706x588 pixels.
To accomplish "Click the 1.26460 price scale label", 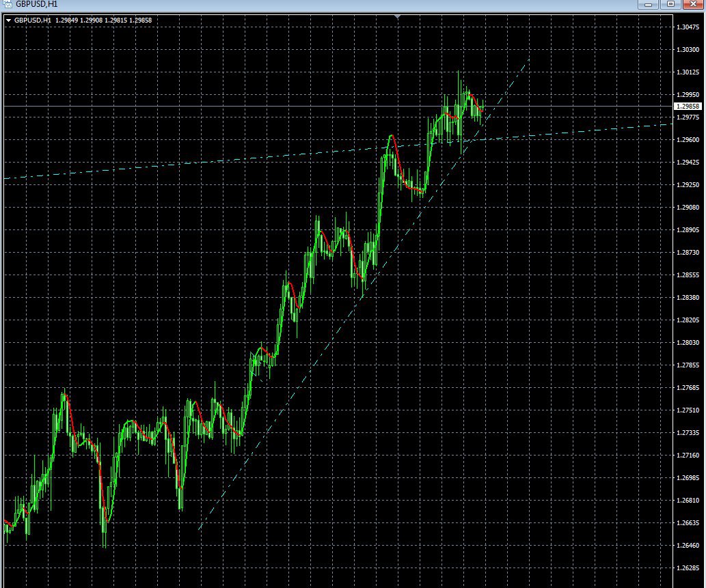I will [688, 545].
